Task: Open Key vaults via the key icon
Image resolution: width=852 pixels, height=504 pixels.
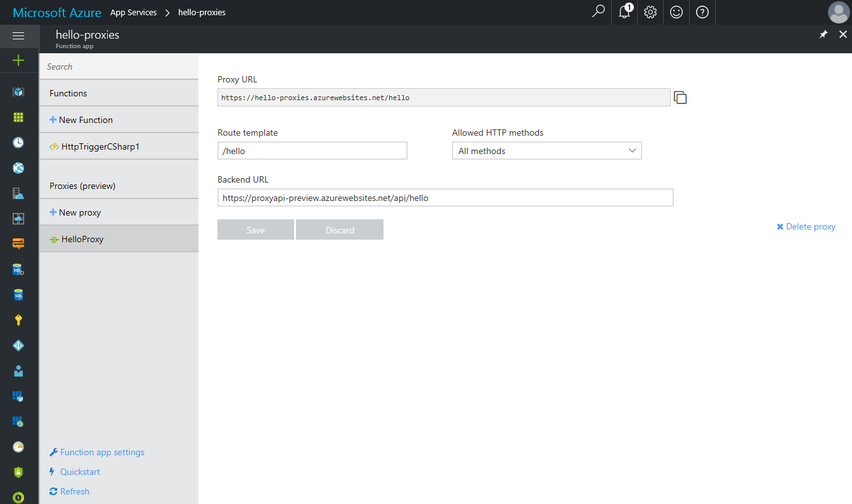Action: [18, 320]
